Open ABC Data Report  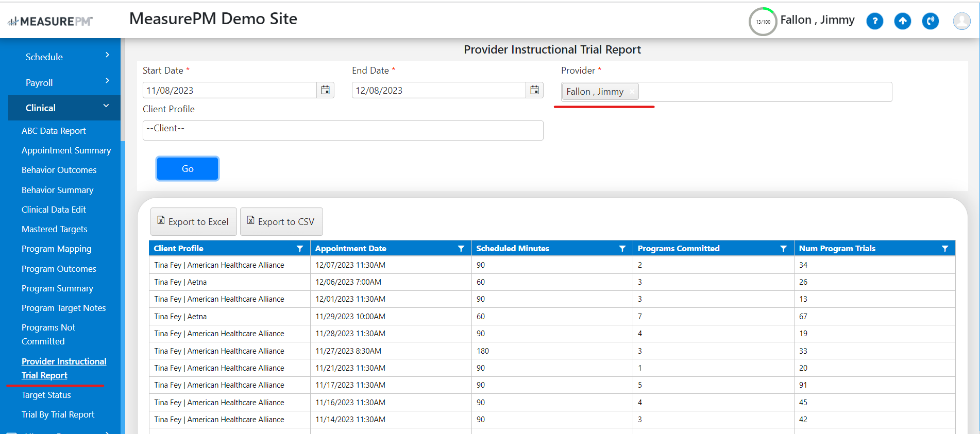pyautogui.click(x=54, y=131)
